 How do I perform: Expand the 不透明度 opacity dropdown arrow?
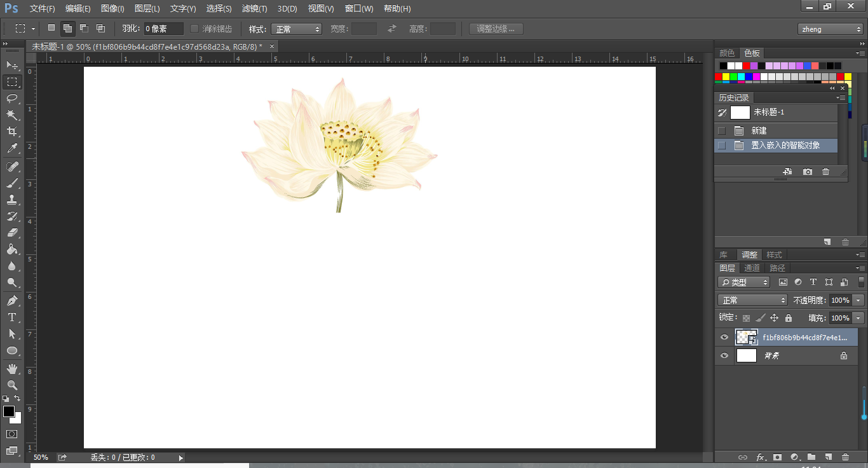pos(858,300)
